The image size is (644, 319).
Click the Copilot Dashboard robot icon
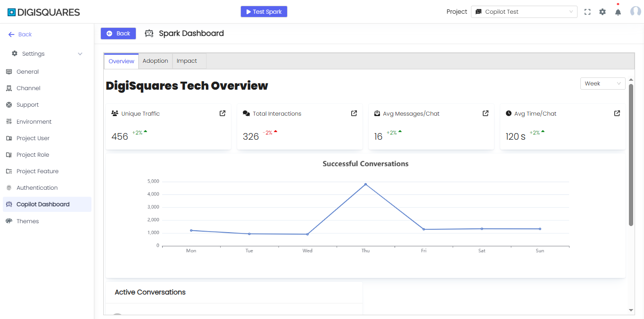9,204
